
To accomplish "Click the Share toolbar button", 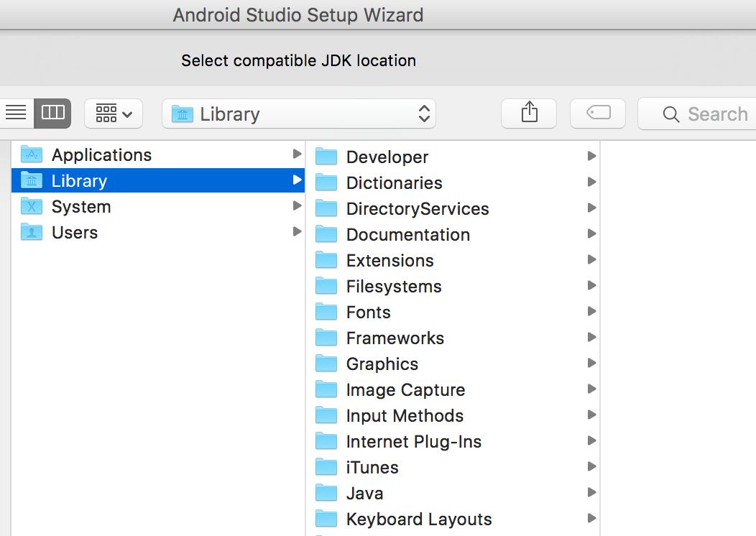I will (x=529, y=114).
